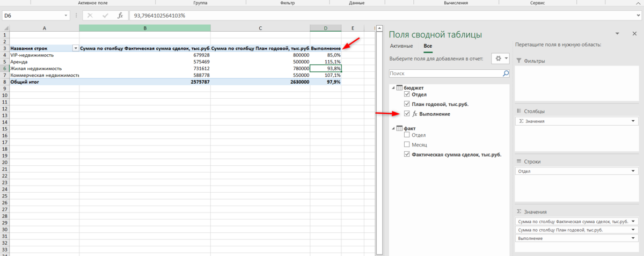Screen dimensions: 644x256
Task: Select cell with value 679928
Action: (145, 55)
